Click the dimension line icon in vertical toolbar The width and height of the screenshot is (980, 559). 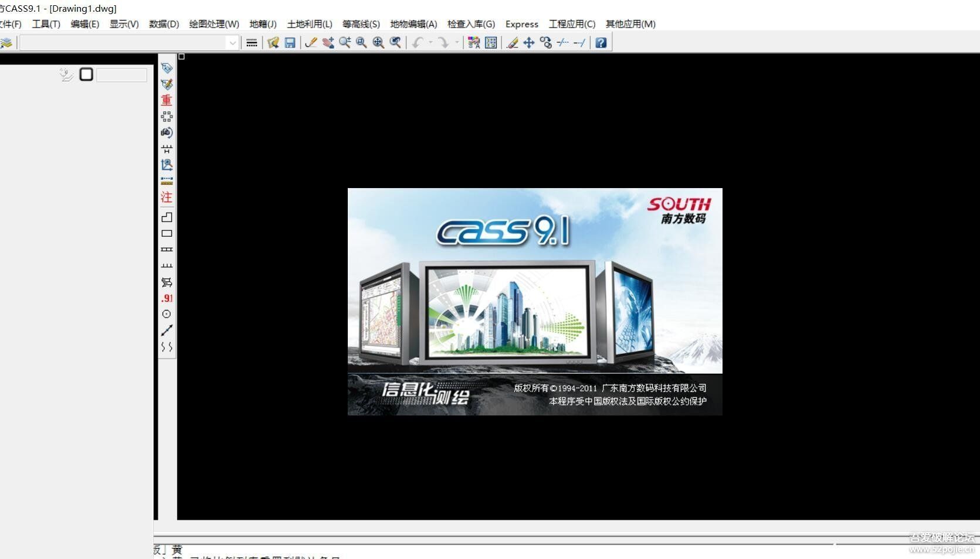(x=167, y=149)
